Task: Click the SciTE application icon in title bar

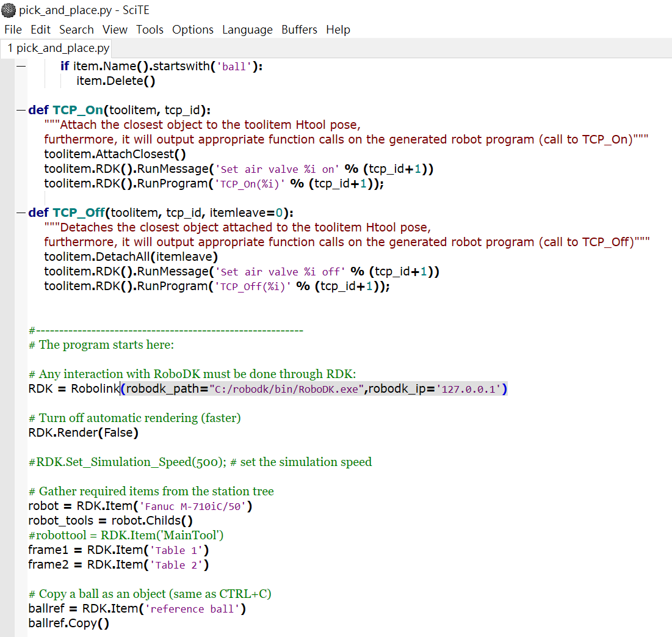Action: 9,10
